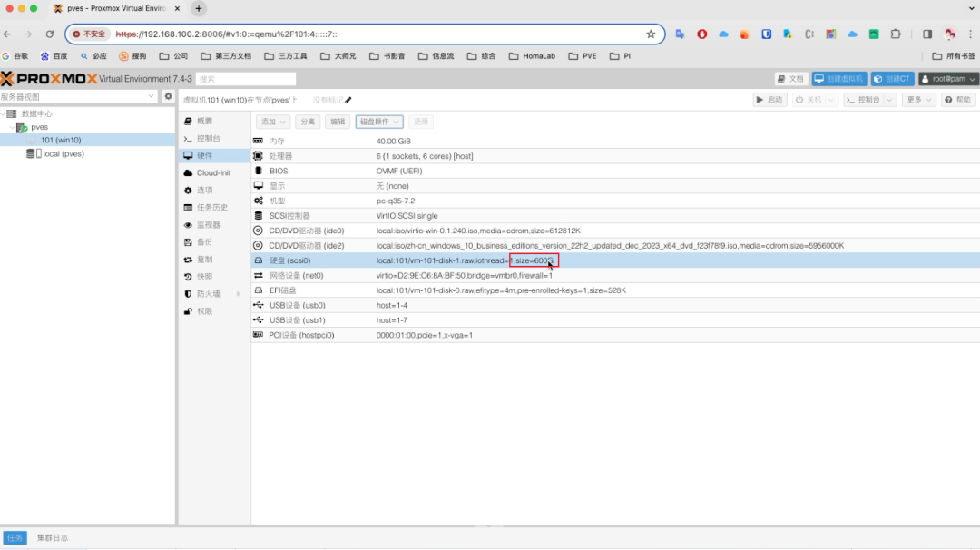Screen dimensions: 980x550
Task: Open the 控制台 console side tab
Action: tap(214, 138)
